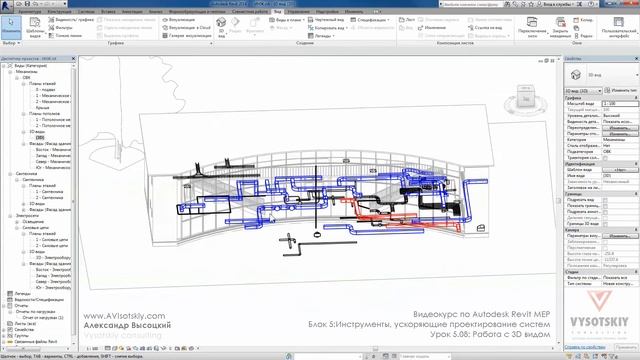Open Легенды dropdown in ribbon
Viewport: 640px width, 360px height.
click(322, 36)
